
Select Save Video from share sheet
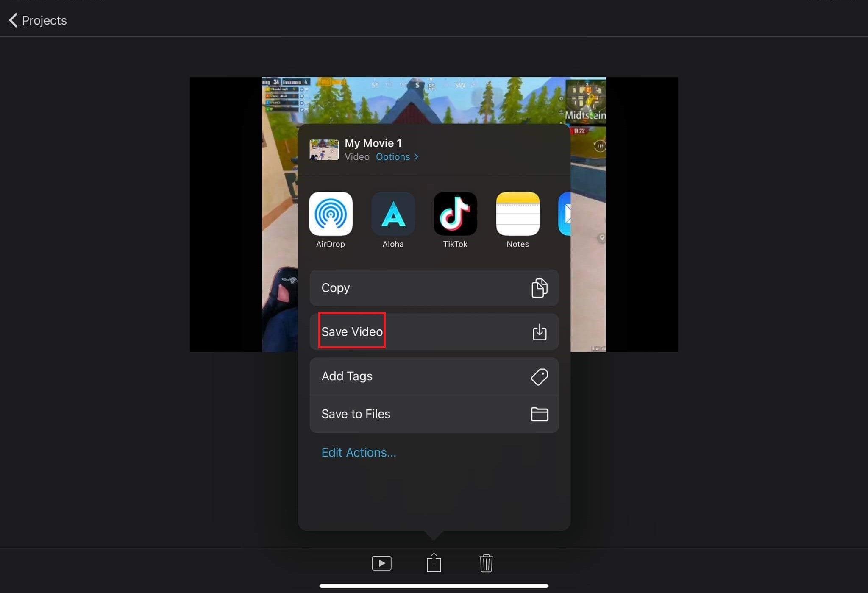pyautogui.click(x=434, y=331)
